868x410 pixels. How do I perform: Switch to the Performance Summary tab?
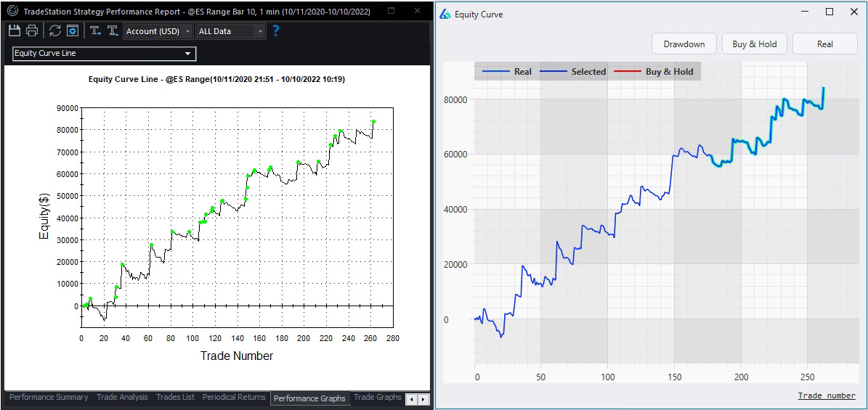pos(49,398)
